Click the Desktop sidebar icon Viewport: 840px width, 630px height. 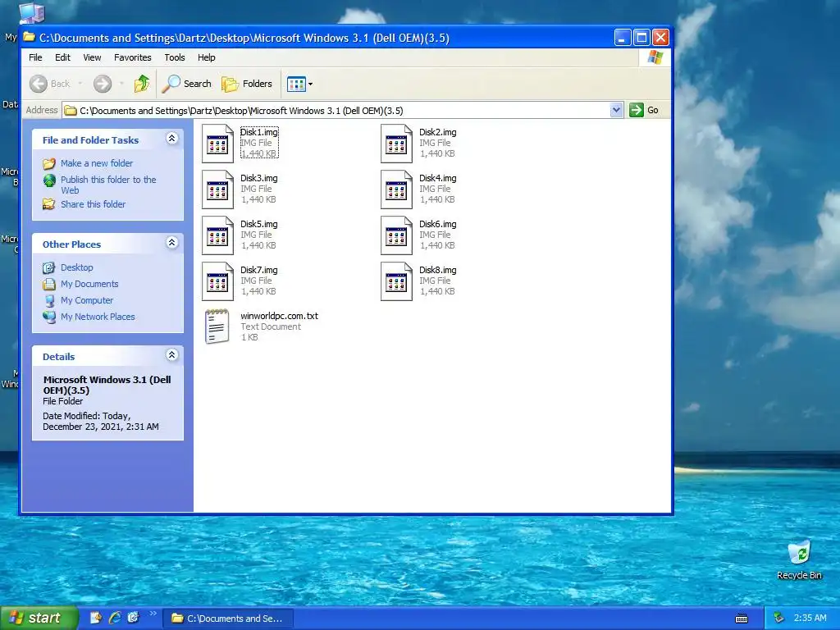(49, 267)
